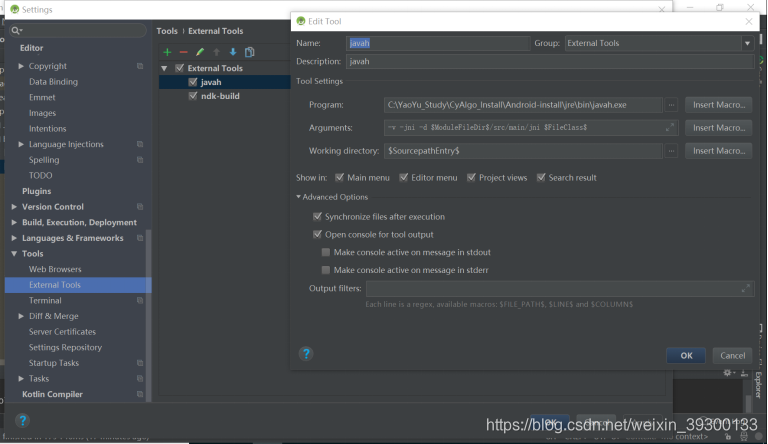The image size is (768, 444).
Task: Enable Make console active on stdout message
Action: (326, 252)
